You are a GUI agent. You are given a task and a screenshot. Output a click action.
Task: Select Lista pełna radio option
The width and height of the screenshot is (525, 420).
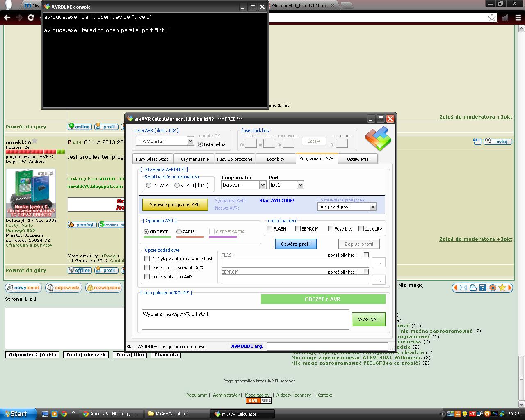tap(200, 144)
